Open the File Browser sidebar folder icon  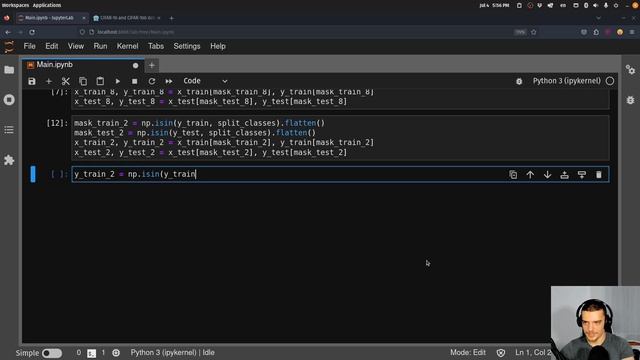(9, 70)
